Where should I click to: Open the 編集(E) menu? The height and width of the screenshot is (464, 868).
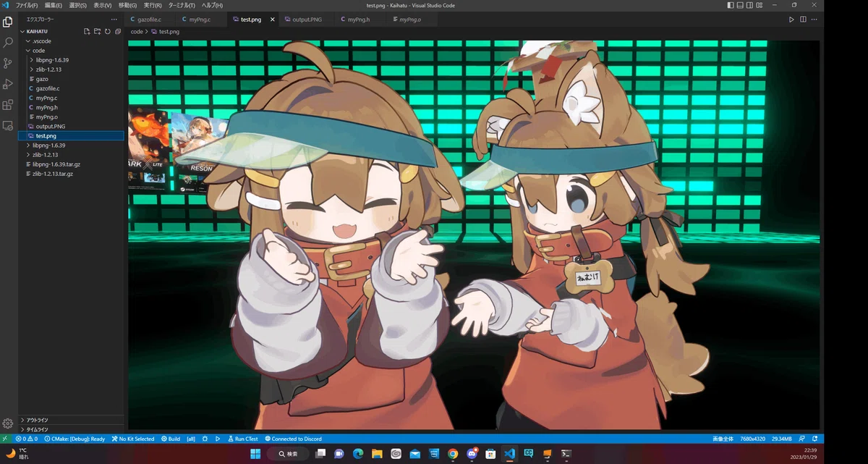click(x=53, y=5)
